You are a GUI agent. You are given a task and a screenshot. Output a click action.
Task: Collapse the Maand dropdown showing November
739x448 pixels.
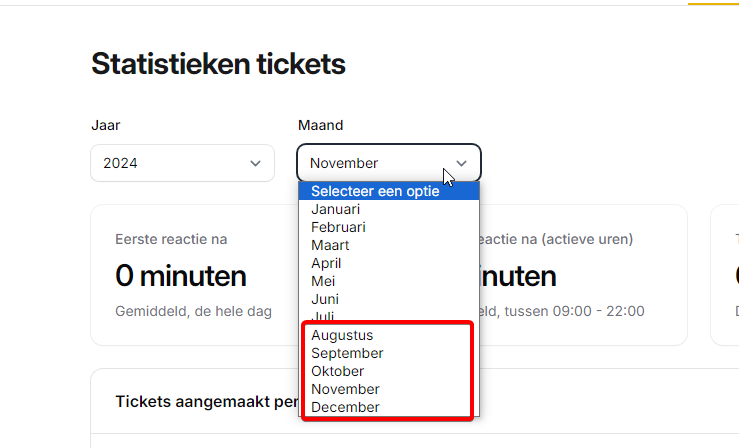point(388,163)
